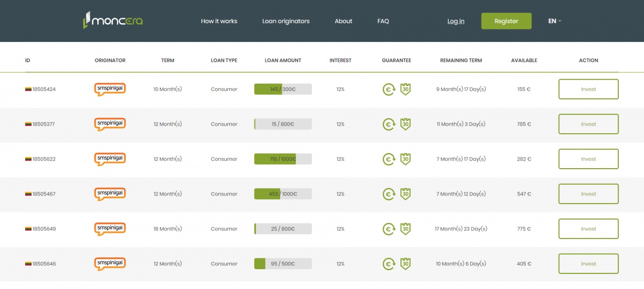Click the ID column header
The height and width of the screenshot is (289, 644).
(27, 61)
